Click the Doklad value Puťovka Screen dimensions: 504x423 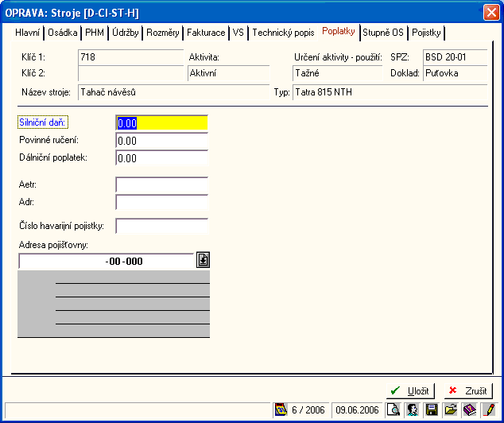coord(456,73)
